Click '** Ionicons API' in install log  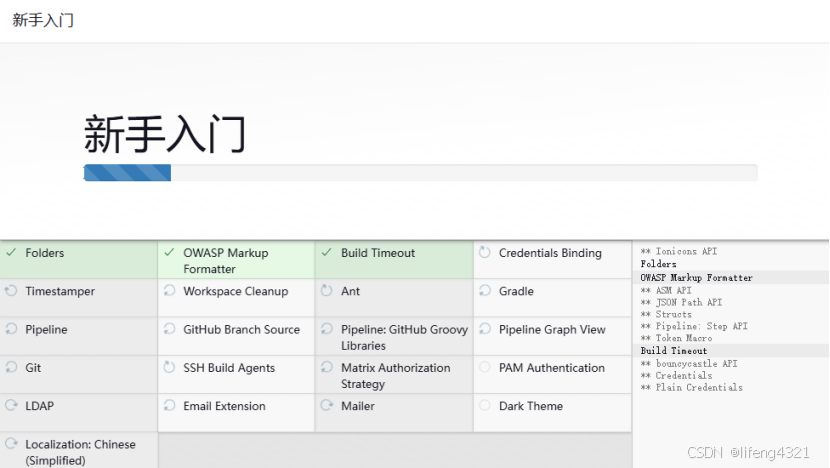click(x=679, y=251)
